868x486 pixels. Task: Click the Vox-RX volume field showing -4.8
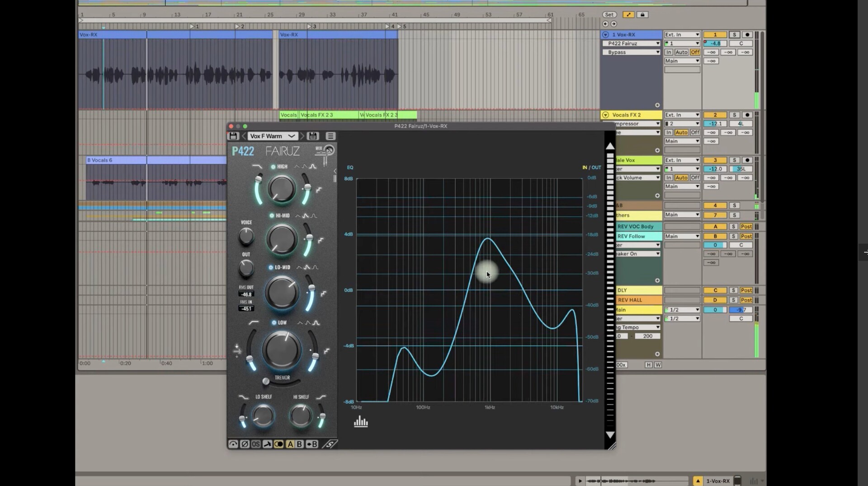click(x=715, y=43)
